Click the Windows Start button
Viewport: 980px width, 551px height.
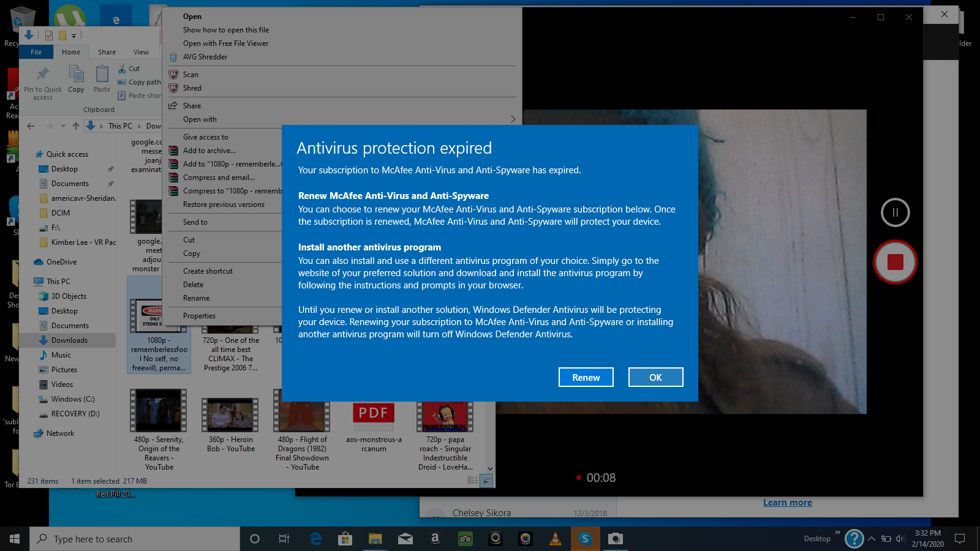click(15, 539)
